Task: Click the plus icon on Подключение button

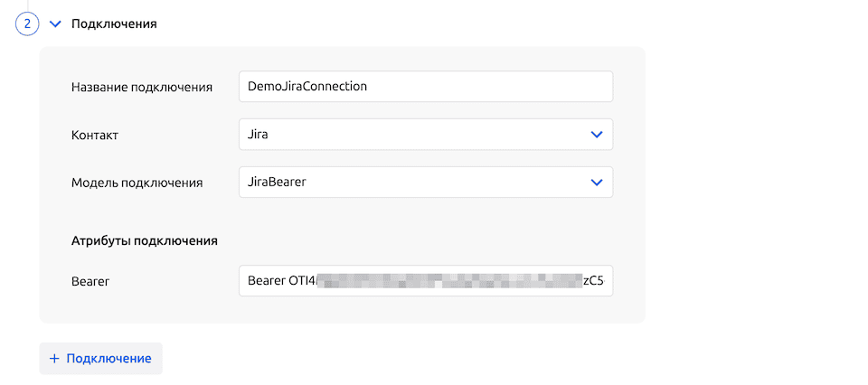Action: [x=54, y=359]
